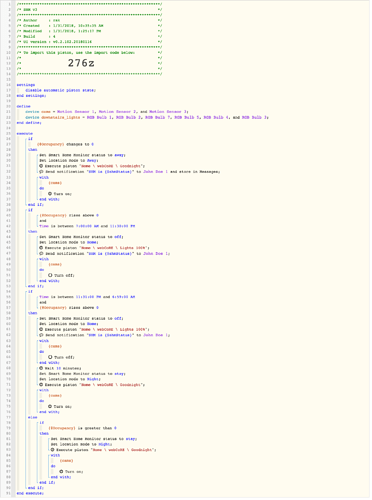Click 'Set Smart Home Monitor status to off' line 44
The image size is (372, 500).
pyautogui.click(x=81, y=237)
